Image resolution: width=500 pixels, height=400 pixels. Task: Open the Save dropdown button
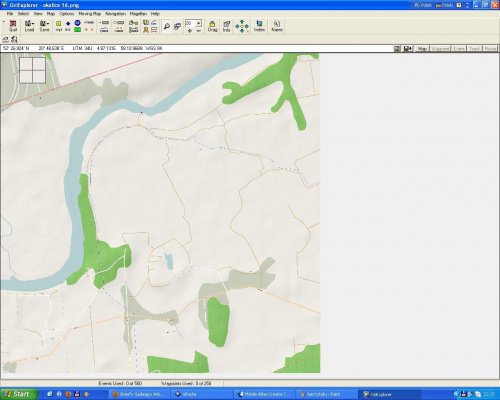[44, 26]
